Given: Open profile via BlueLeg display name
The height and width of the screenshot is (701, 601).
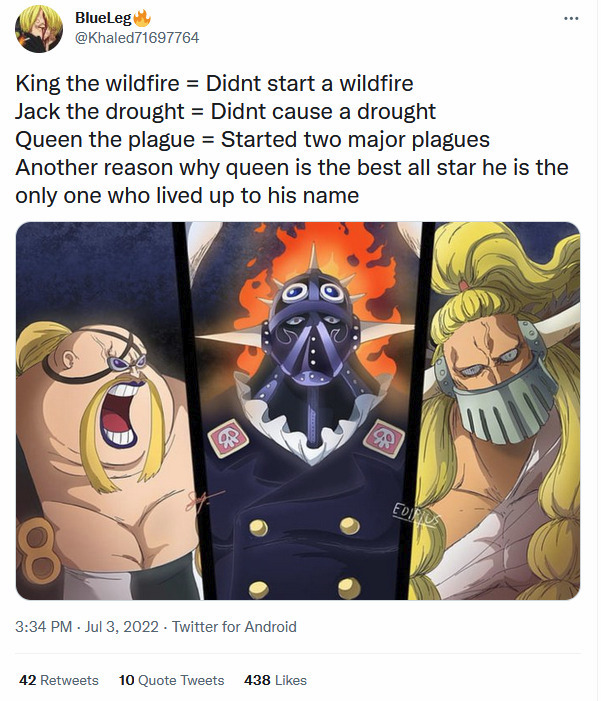Looking at the screenshot, I should coord(102,18).
